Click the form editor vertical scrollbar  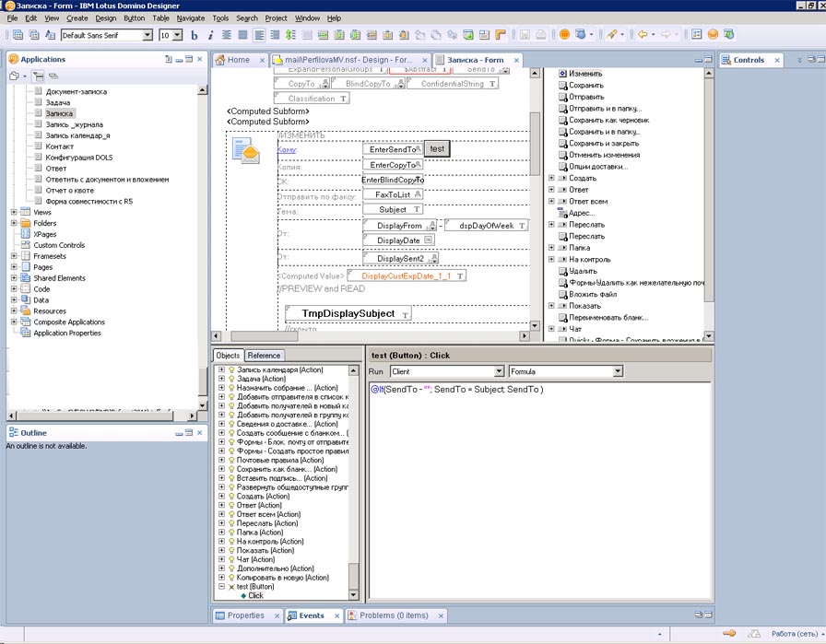click(535, 199)
